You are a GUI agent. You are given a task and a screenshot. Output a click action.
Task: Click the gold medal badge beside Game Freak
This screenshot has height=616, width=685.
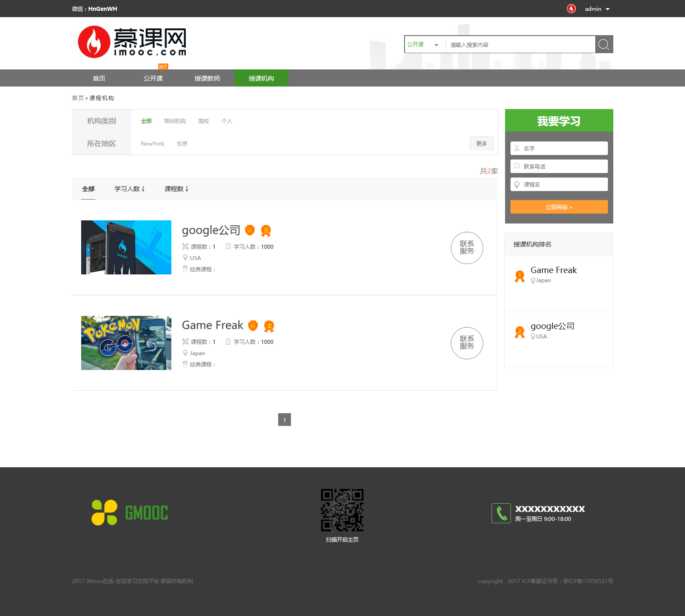pos(269,326)
